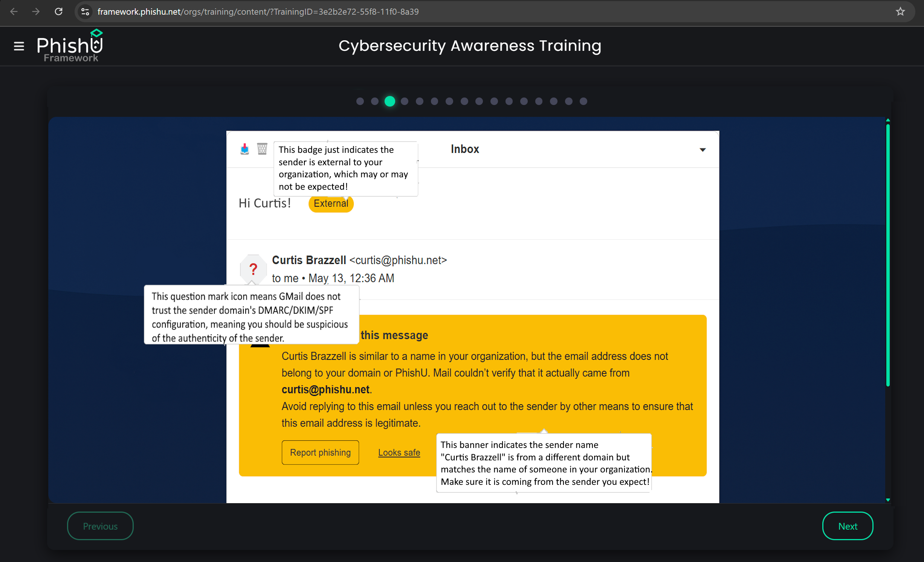Jump to the ninth slide progress dot

coord(479,101)
